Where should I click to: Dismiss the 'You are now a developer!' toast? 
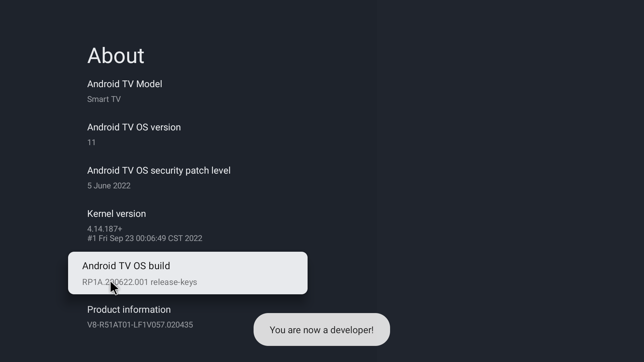(321, 330)
